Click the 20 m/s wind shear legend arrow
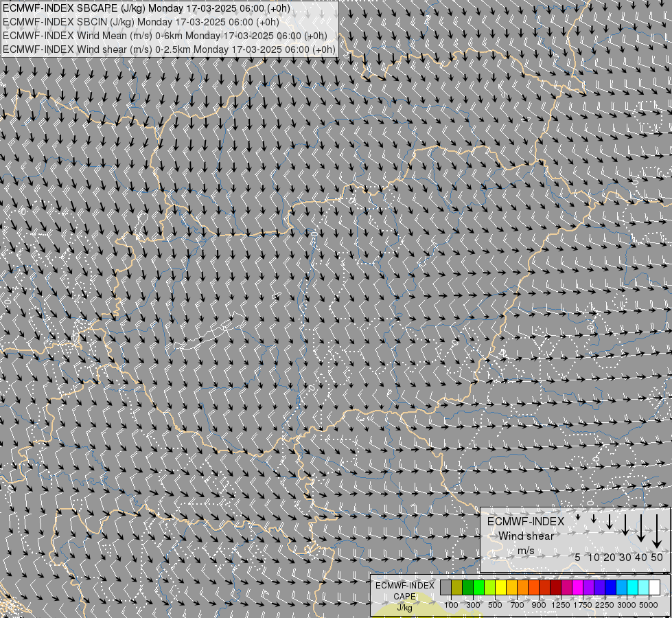 [610, 522]
